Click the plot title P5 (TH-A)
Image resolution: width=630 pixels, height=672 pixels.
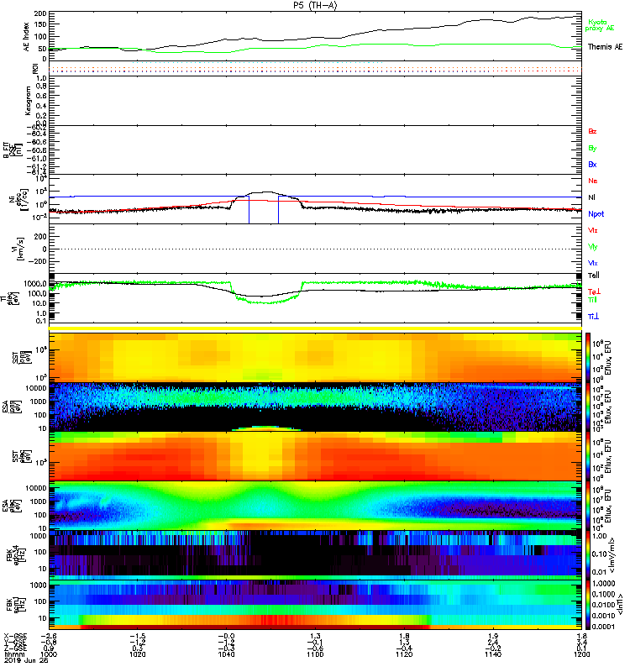315,5
